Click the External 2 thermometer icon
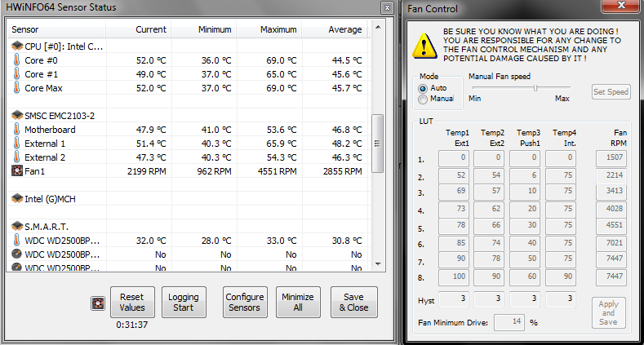The image size is (644, 345). tap(16, 157)
